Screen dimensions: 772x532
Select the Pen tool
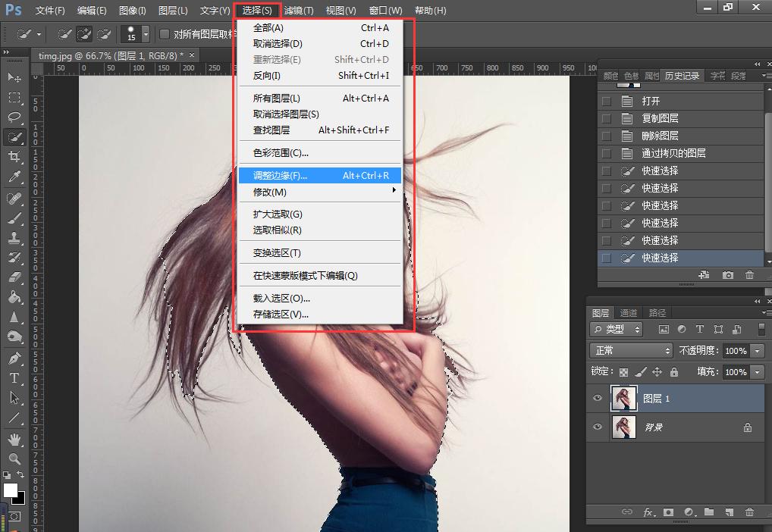(x=14, y=358)
